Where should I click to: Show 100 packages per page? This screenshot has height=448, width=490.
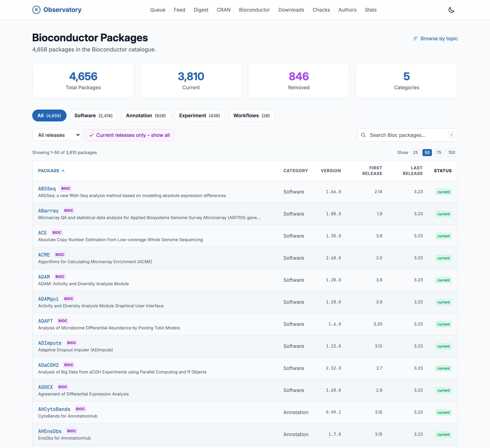[452, 152]
